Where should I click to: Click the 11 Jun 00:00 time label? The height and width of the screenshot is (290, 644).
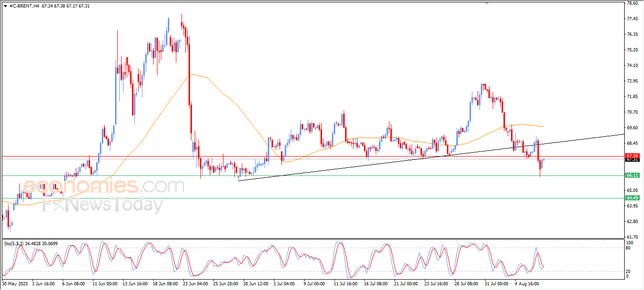(x=105, y=284)
